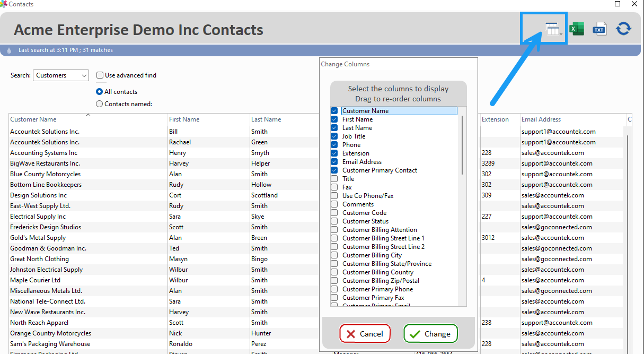Sort by First Name column header
The width and height of the screenshot is (644, 354).
click(x=208, y=119)
